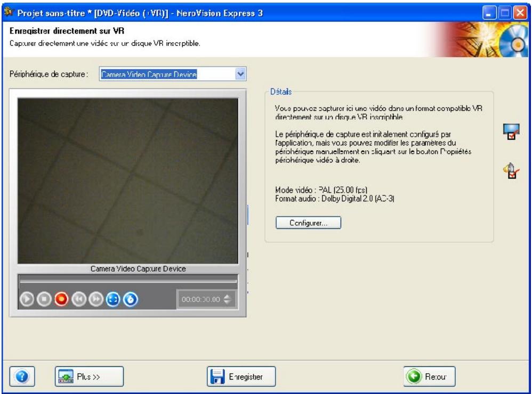Screen dimensions: 532x394
Task: Click the 'Périphérique de capture :' label
Action: (49, 74)
